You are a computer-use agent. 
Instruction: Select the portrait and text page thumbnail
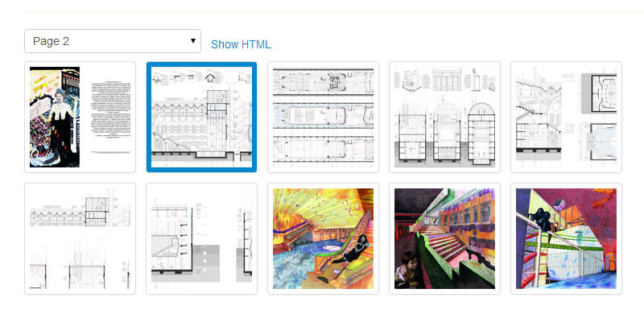click(x=80, y=117)
